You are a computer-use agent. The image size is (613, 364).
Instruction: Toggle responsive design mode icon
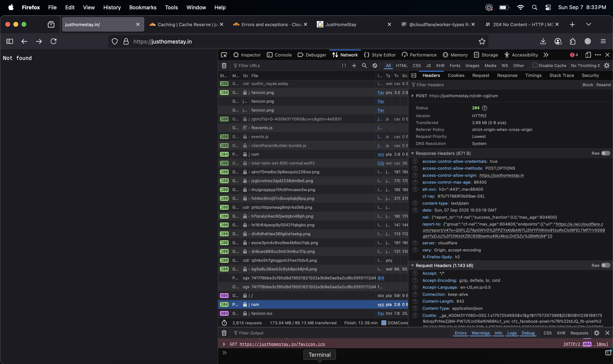click(x=588, y=55)
